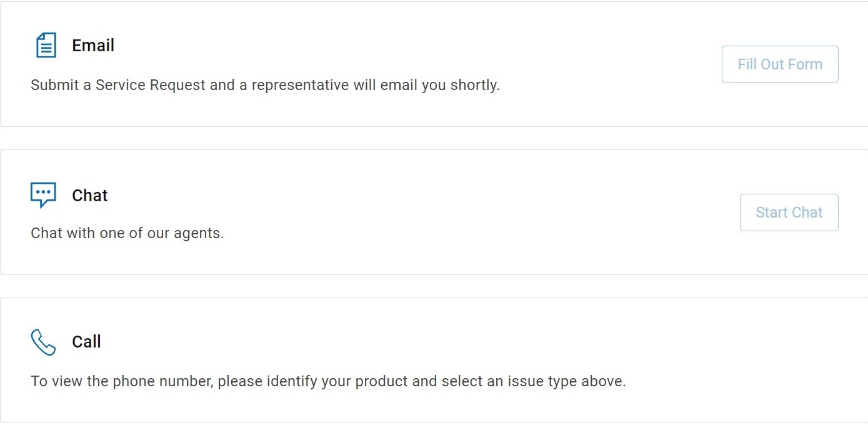Click the Chat option panel
Viewport: 868px width, 425px height.
pyautogui.click(x=434, y=211)
